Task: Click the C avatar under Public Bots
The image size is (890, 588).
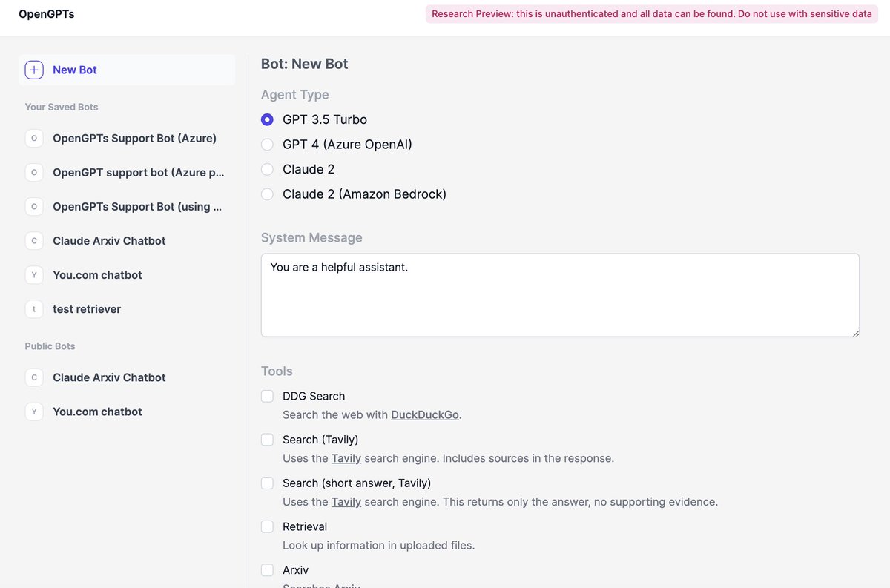Action: tap(34, 377)
